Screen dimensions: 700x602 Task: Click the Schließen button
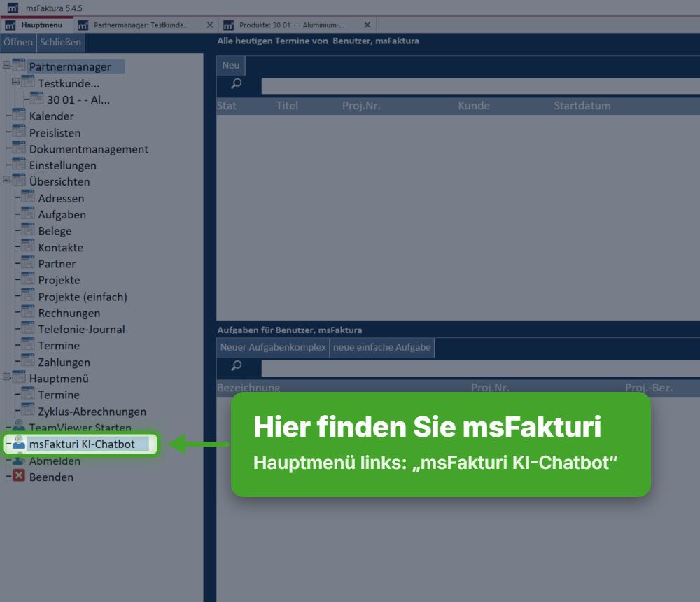[x=60, y=43]
